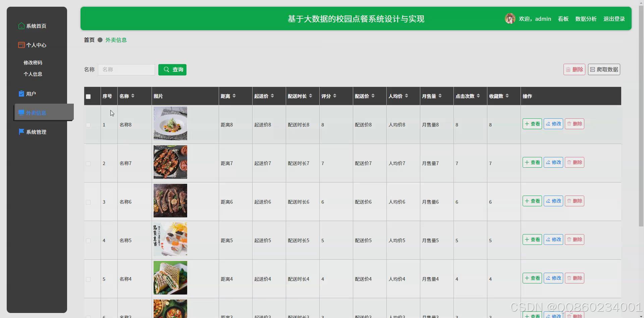Click 查看 for row 名称4

(x=532, y=278)
